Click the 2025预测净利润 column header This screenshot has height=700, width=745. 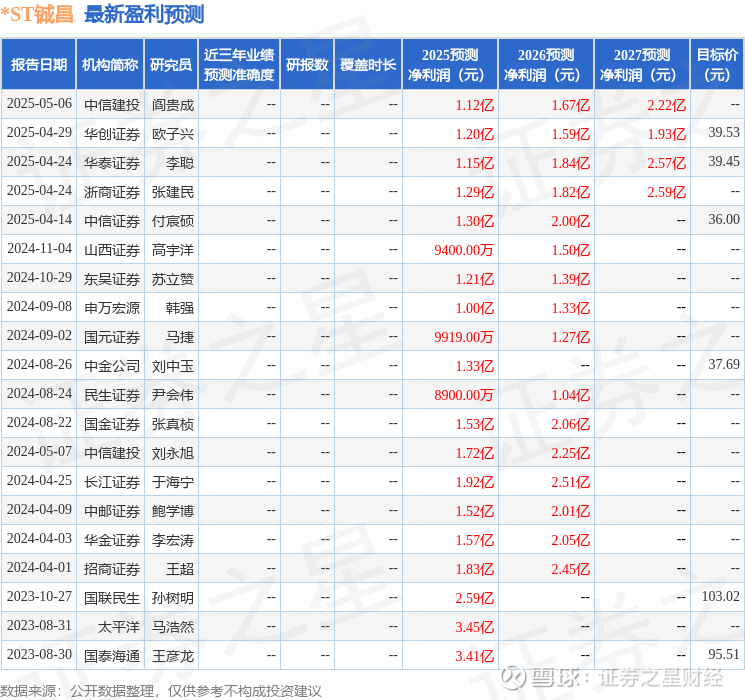(x=450, y=65)
